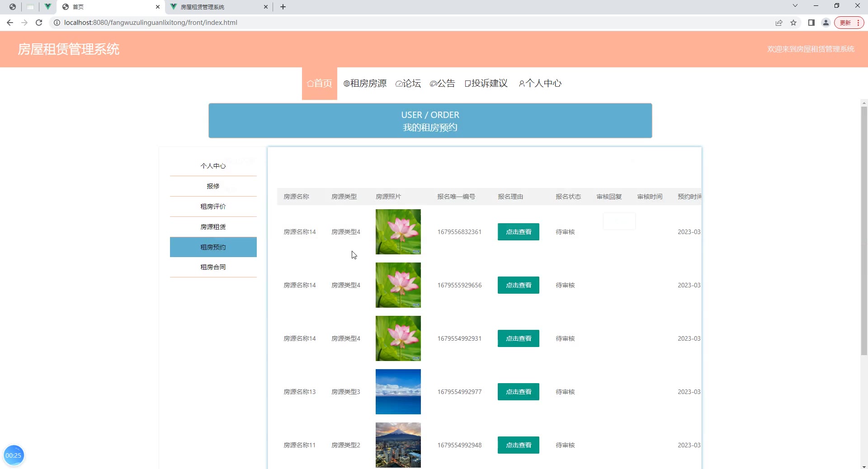
Task: Expand the tab search dropdown chevron
Action: coord(795,6)
